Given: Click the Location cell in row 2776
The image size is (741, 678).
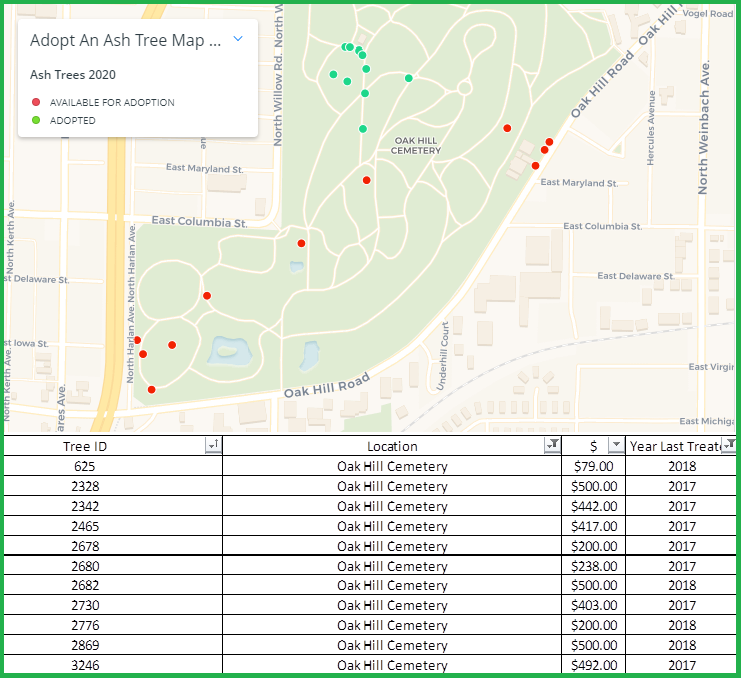Looking at the screenshot, I should tap(392, 625).
